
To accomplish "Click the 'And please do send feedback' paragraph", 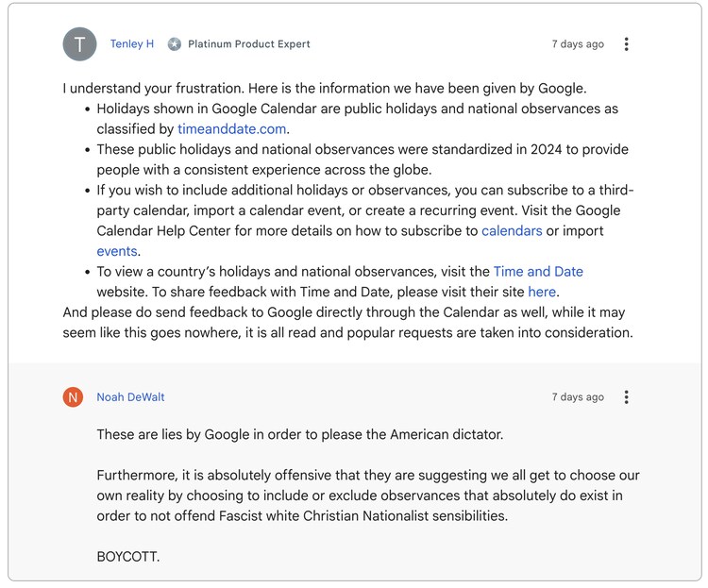I will point(347,322).
